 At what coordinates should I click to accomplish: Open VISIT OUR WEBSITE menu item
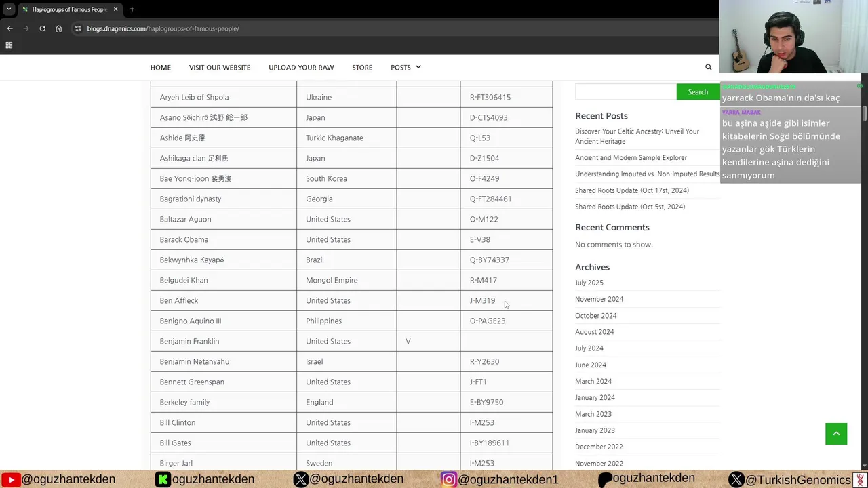[220, 68]
